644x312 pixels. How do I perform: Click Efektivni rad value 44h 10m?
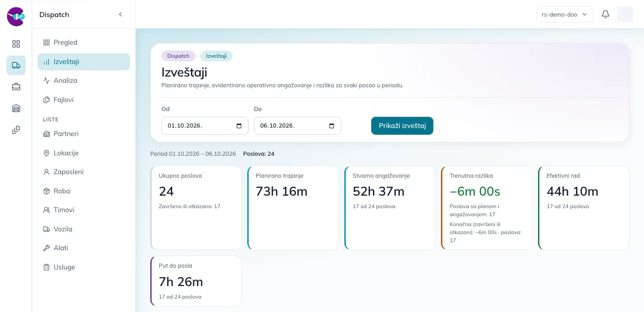click(x=572, y=192)
